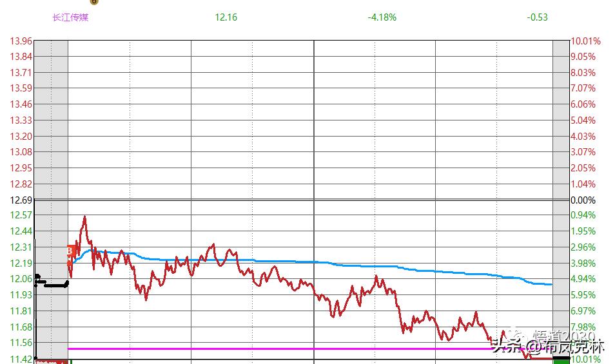Screen dimensions: 615x364
Task: Click the 11.56 price axis label
Action: coord(21,343)
